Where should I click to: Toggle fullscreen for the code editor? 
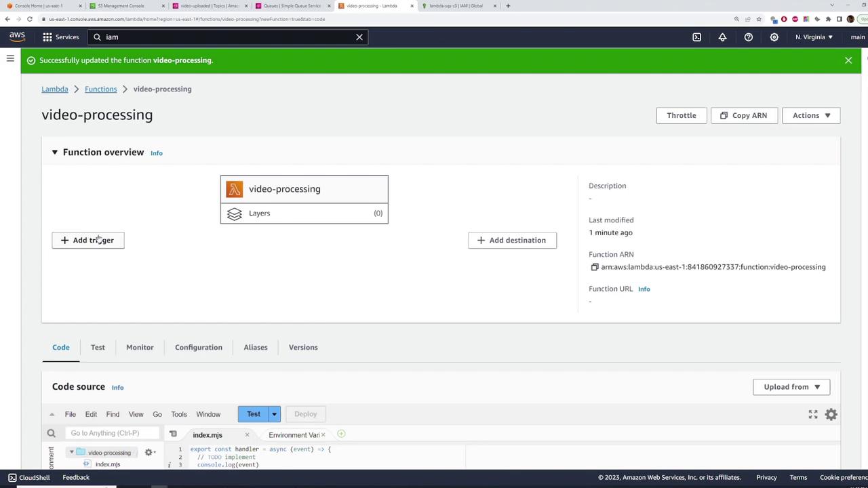813,414
